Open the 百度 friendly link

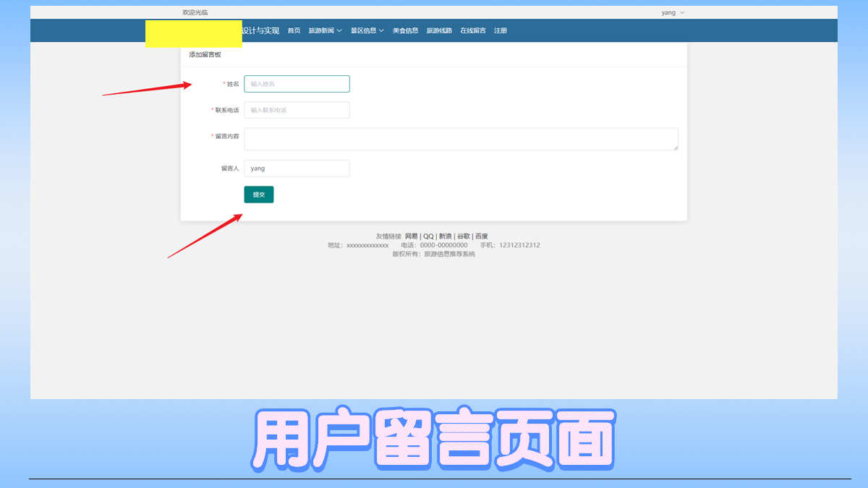[482, 236]
